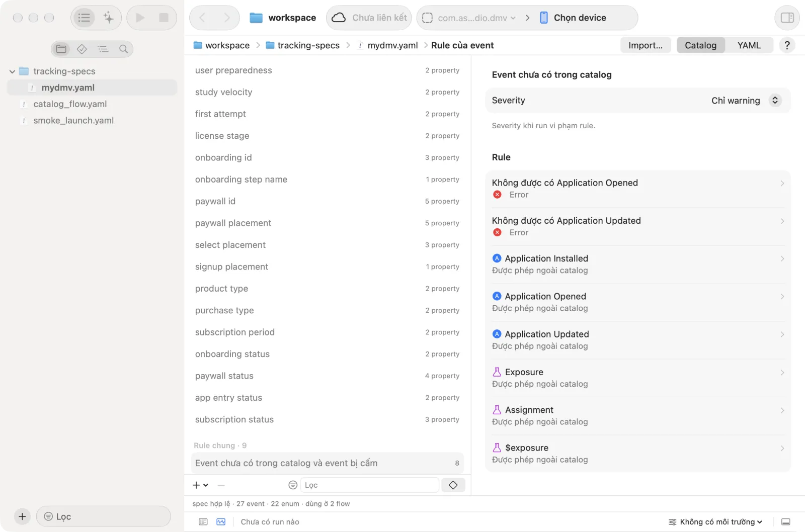Screen dimensions: 805x532
Task: Stop the run with the stop button
Action: 164,18
